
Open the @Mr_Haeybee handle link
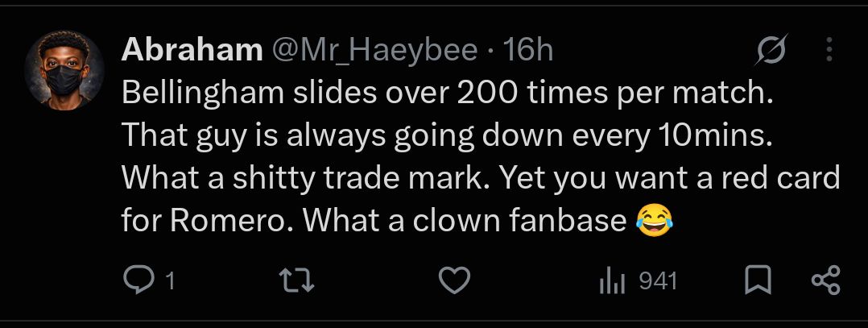pyautogui.click(x=374, y=51)
